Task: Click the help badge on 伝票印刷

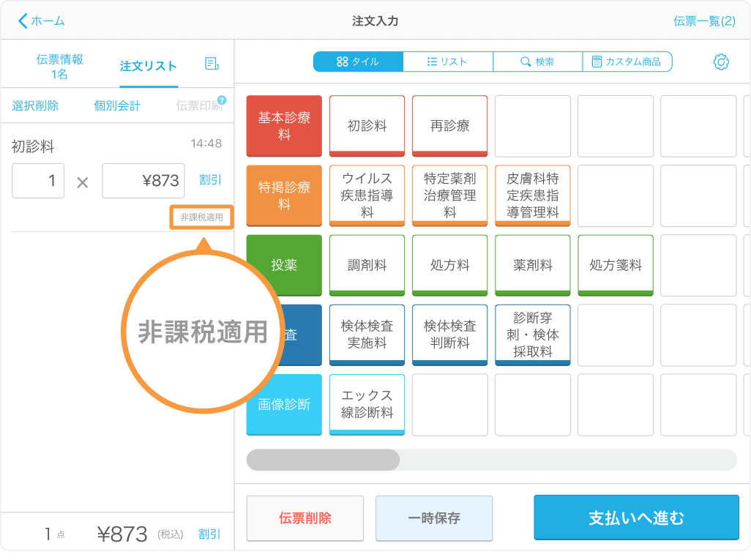Action: click(222, 100)
